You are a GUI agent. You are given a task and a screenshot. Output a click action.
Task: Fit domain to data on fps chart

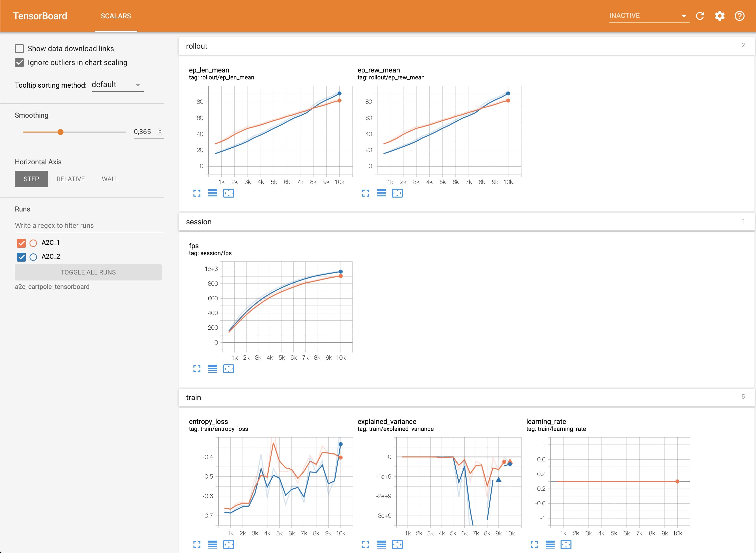228,369
